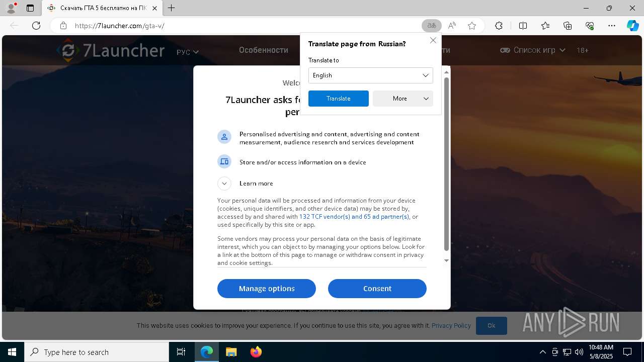
Task: Accept cookies with Ok button
Action: pyautogui.click(x=492, y=326)
